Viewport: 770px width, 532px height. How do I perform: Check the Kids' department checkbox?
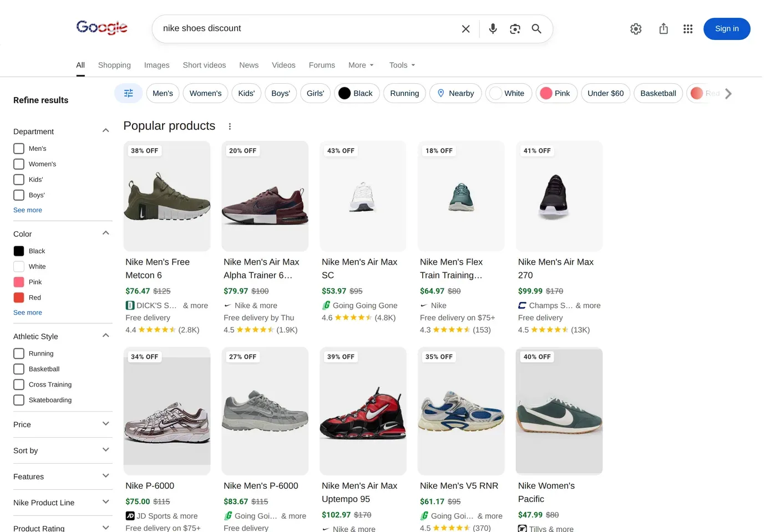pos(19,180)
